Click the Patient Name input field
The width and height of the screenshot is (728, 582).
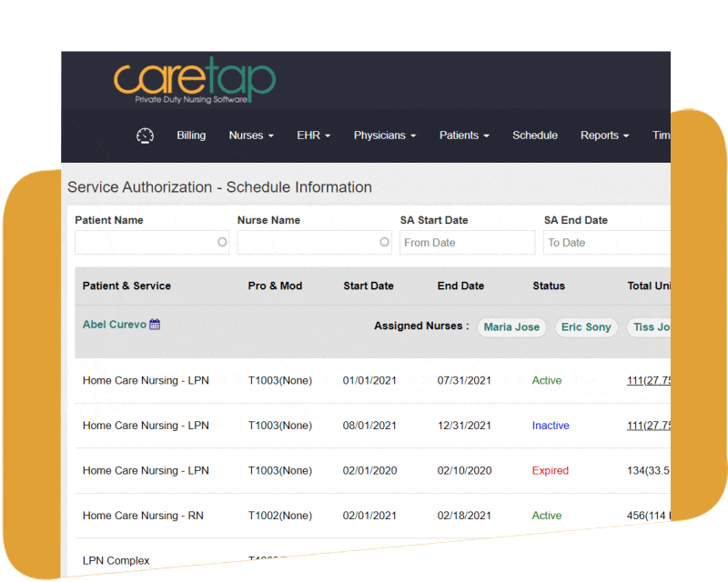pos(146,243)
